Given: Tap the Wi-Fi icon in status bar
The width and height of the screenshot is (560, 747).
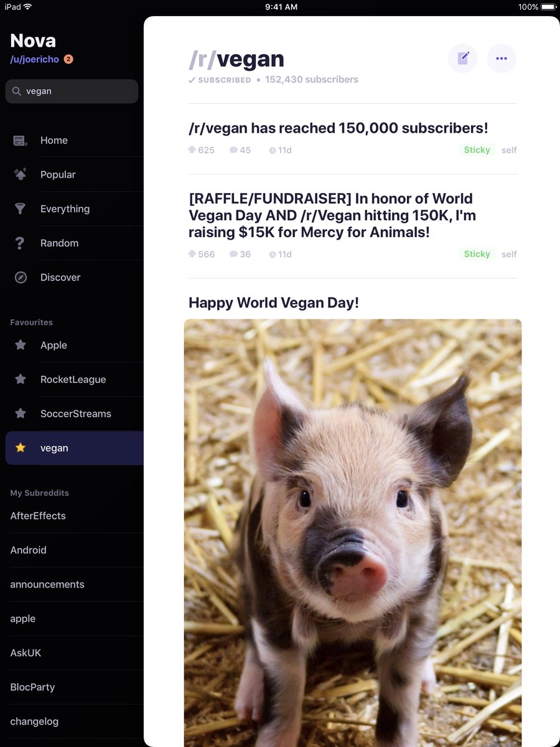Looking at the screenshot, I should click(x=27, y=7).
